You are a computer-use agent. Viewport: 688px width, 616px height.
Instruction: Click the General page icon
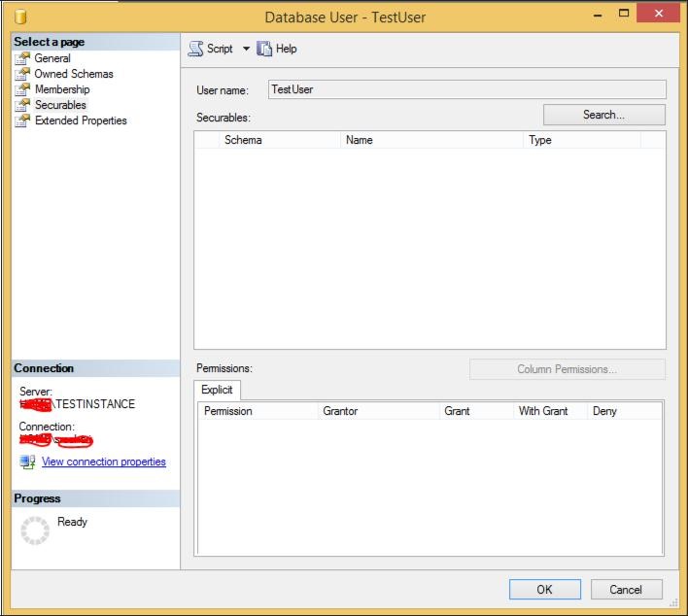click(x=22, y=58)
